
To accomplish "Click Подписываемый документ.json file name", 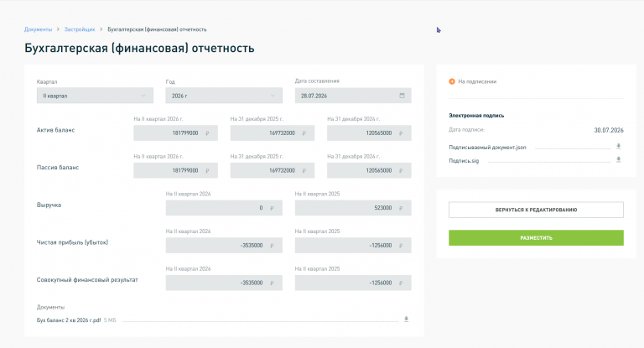I will 487,147.
